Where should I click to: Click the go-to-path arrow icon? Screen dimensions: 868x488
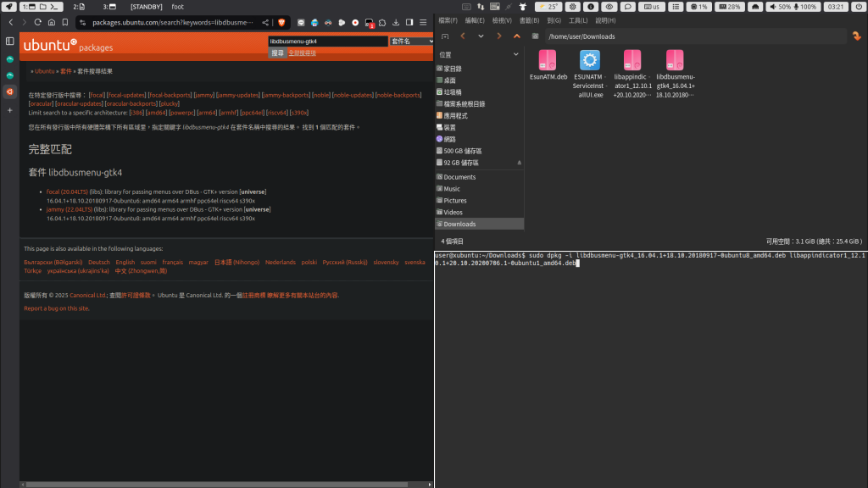pyautogui.click(x=856, y=36)
